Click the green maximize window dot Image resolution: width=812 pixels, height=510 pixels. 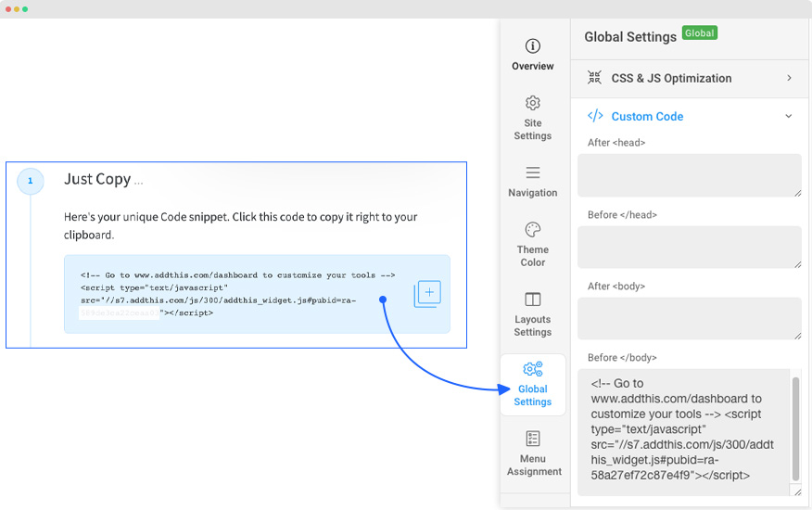(x=25, y=9)
